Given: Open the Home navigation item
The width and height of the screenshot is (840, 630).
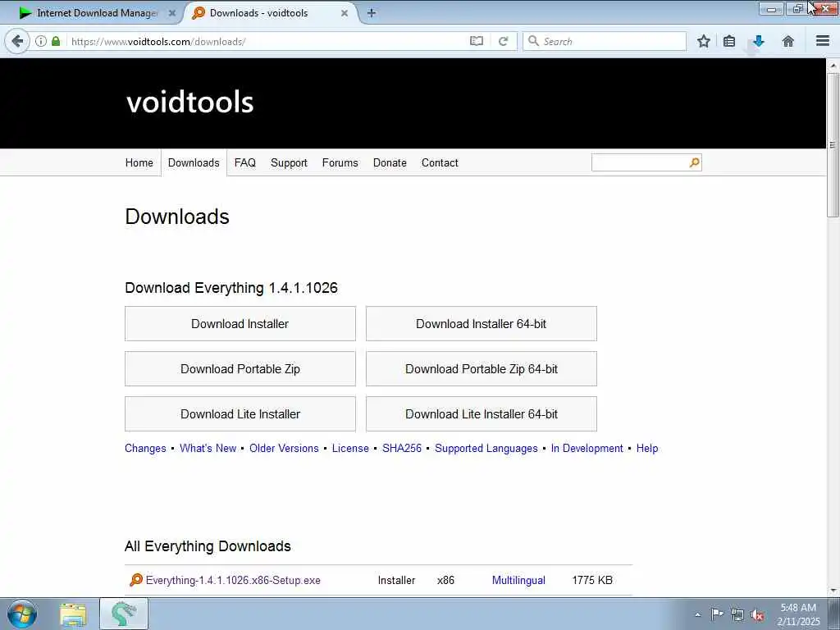Looking at the screenshot, I should click(139, 162).
